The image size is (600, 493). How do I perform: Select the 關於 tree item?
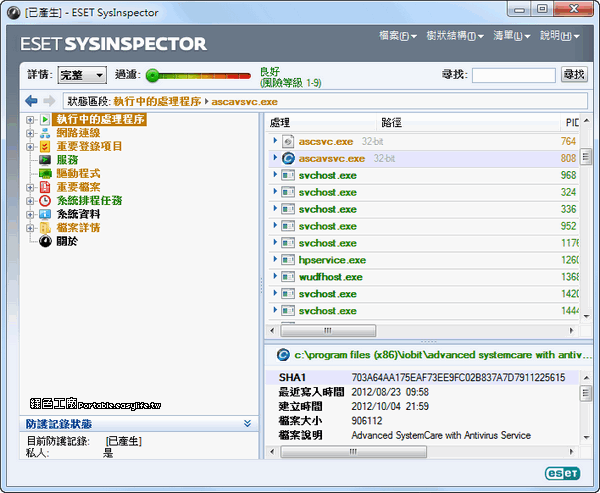tap(67, 241)
